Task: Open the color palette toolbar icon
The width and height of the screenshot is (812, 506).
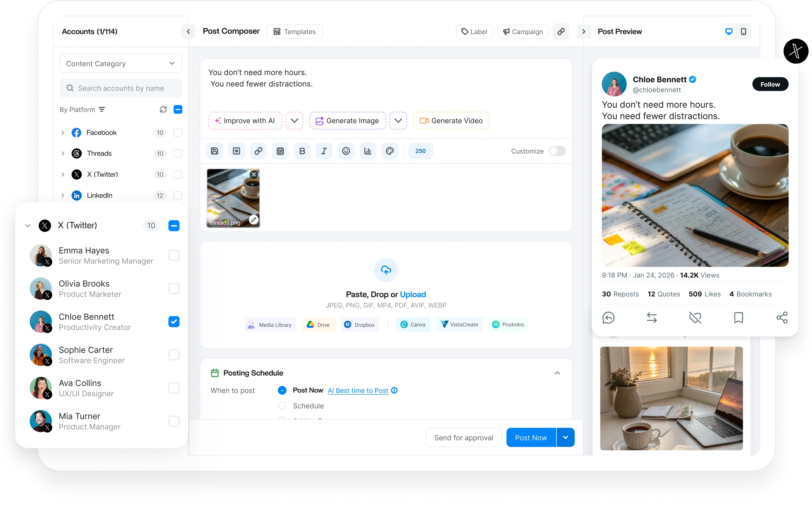Action: pyautogui.click(x=389, y=151)
